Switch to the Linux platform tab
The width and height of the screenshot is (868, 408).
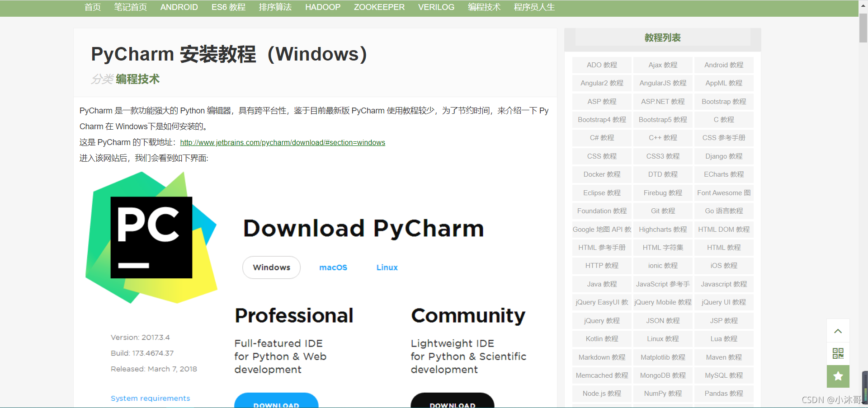click(x=387, y=267)
